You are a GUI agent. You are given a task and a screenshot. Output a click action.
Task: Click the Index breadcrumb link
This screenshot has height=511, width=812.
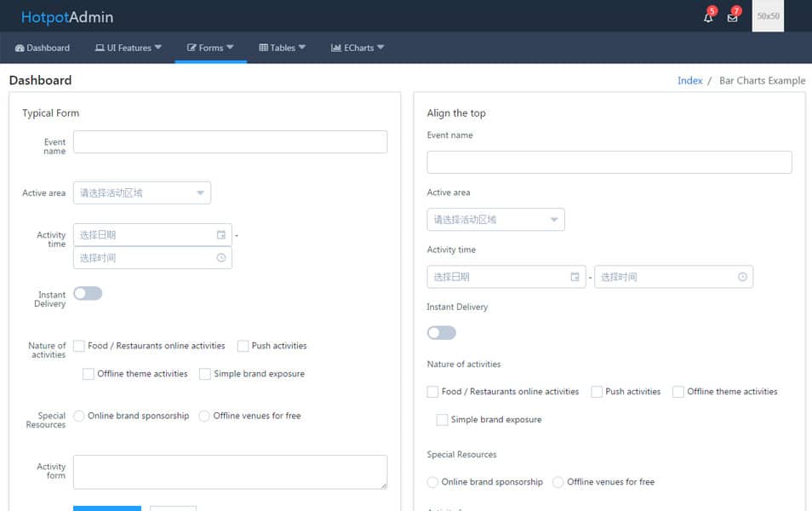tap(689, 80)
